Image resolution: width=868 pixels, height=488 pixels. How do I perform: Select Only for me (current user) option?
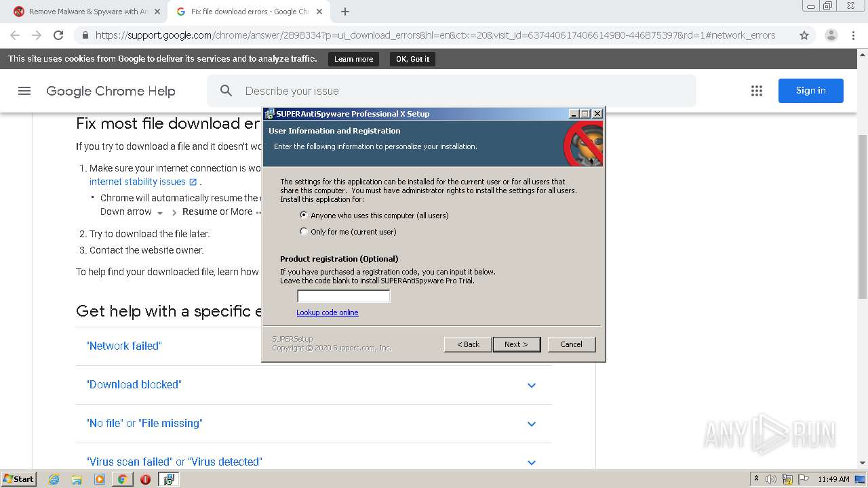coord(304,231)
